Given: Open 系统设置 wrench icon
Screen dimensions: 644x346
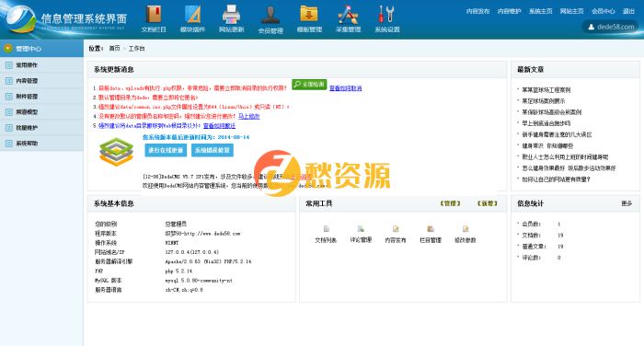Looking at the screenshot, I should pos(386,14).
